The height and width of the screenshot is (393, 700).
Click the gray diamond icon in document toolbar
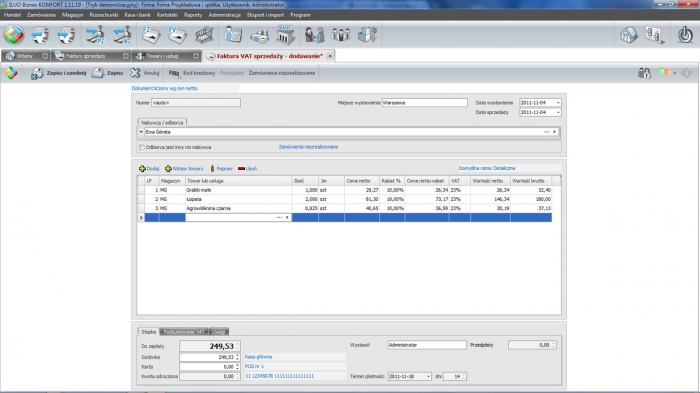(687, 73)
